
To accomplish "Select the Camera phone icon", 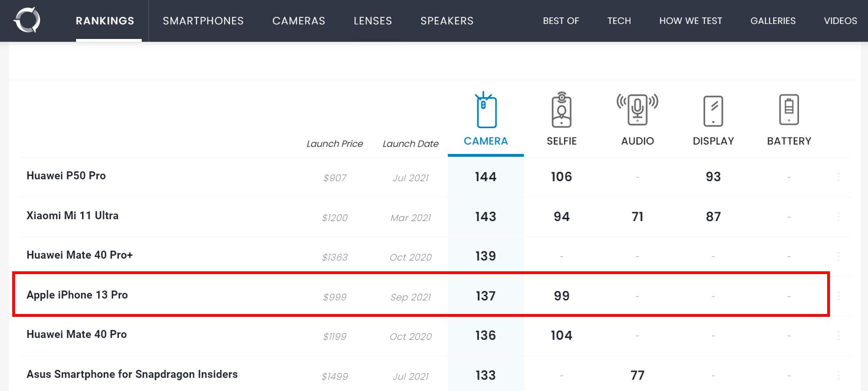I will click(x=486, y=111).
